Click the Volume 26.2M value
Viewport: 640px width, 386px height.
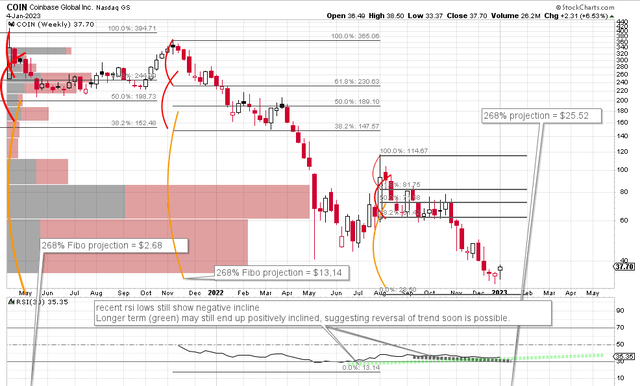(x=516, y=16)
